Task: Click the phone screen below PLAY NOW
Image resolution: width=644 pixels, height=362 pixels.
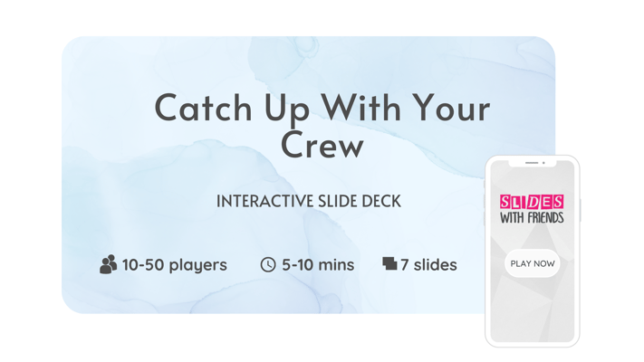Action: point(533,310)
